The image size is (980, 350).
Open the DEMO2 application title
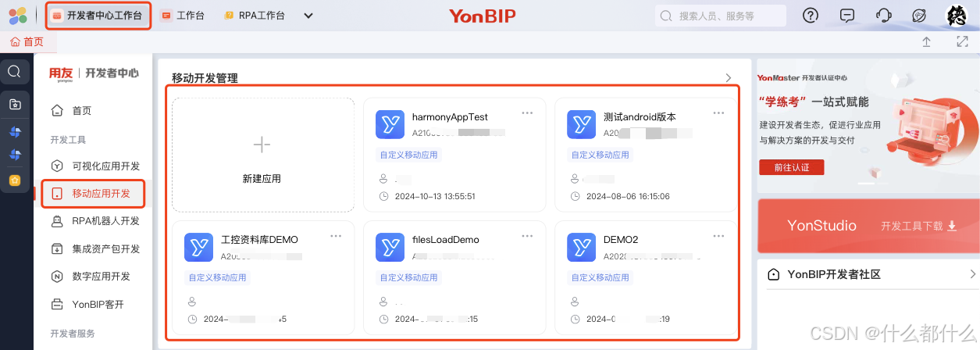point(621,240)
